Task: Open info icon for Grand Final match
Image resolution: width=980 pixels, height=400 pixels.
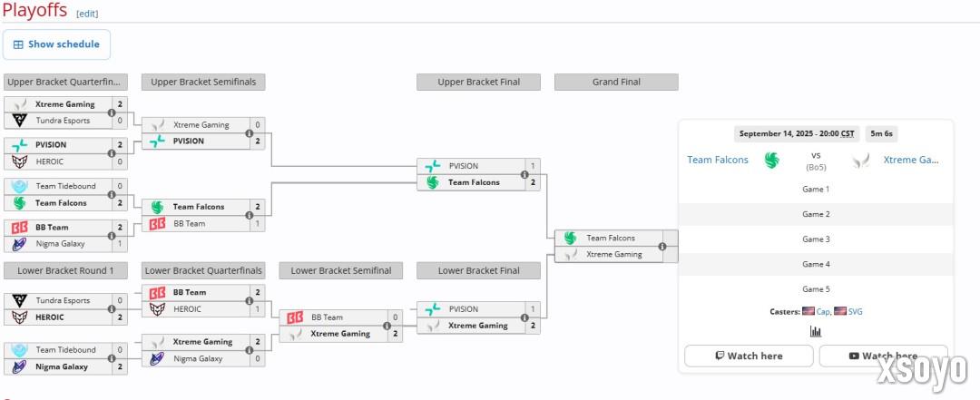Action: pos(661,246)
